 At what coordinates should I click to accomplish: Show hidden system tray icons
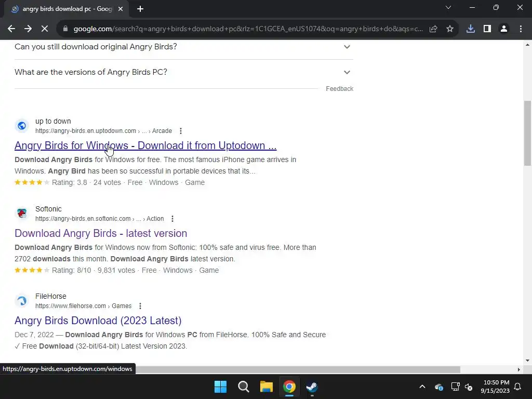(x=422, y=387)
